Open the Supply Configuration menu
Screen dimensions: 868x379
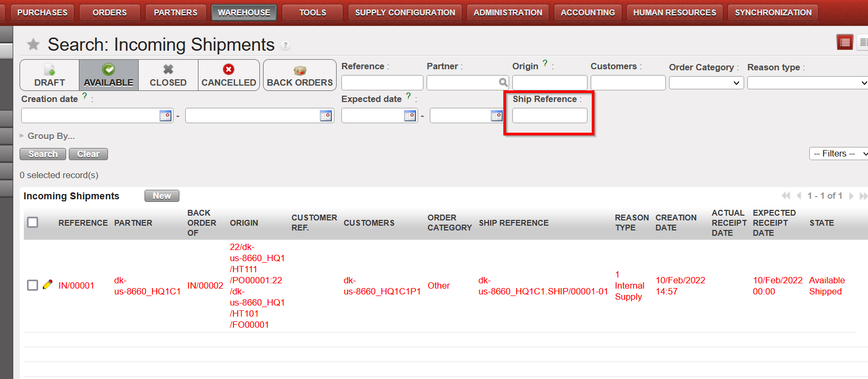click(405, 12)
